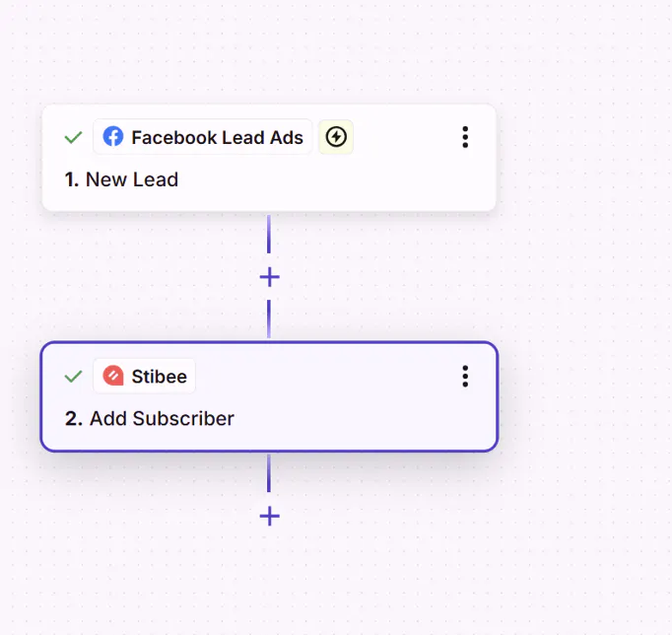Click the step number 1. on trigger card

tap(72, 179)
